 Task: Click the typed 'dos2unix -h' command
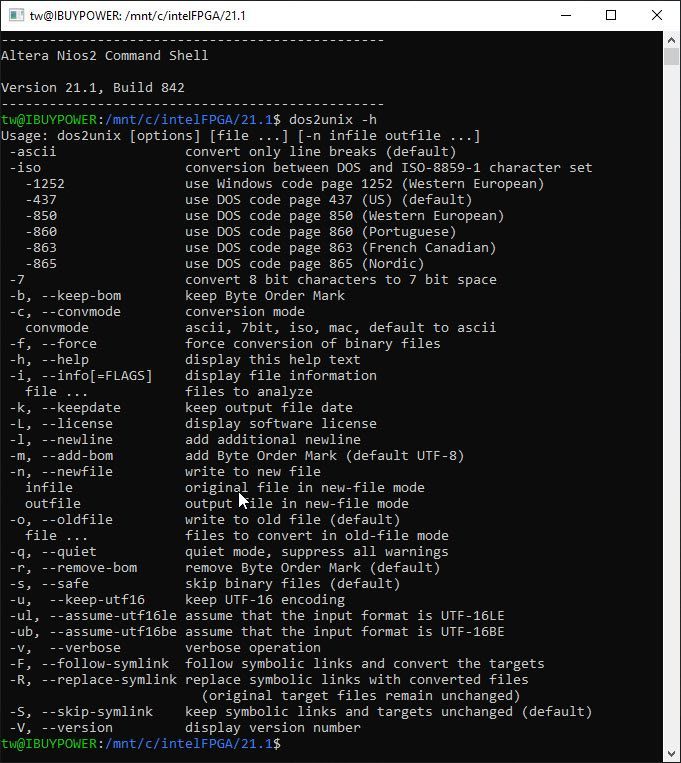332,120
